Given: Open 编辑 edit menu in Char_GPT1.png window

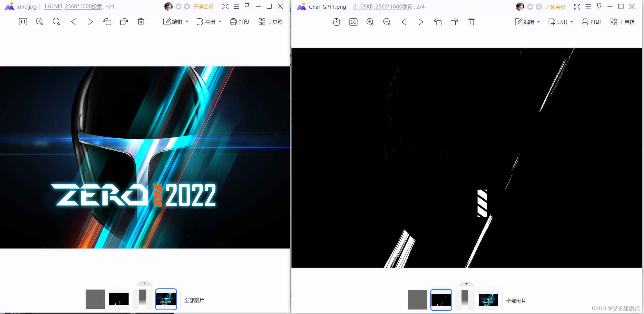Looking at the screenshot, I should [527, 22].
